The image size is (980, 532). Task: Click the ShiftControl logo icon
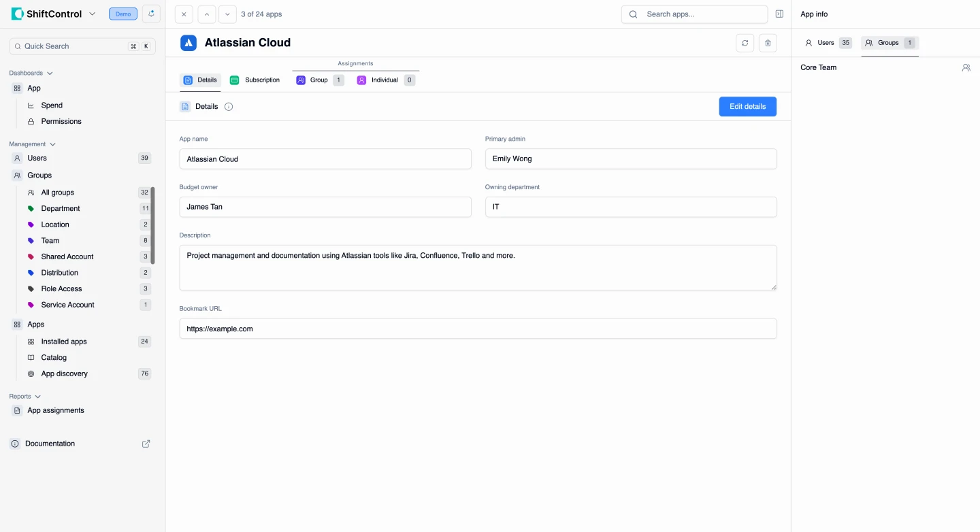(x=17, y=14)
